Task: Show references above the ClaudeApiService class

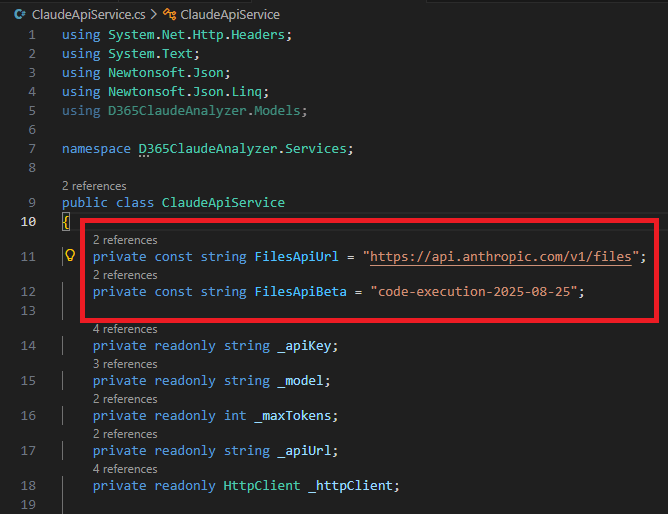Action: 94,186
